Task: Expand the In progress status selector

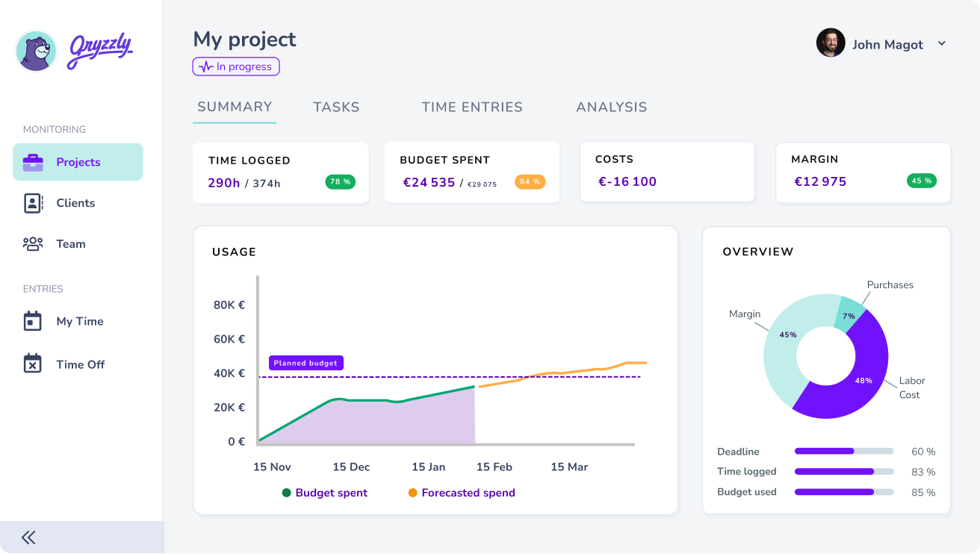Action: [236, 66]
